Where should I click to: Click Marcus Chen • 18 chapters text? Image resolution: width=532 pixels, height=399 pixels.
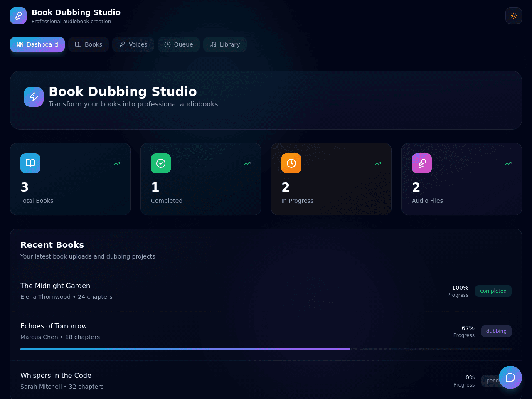[60, 337]
